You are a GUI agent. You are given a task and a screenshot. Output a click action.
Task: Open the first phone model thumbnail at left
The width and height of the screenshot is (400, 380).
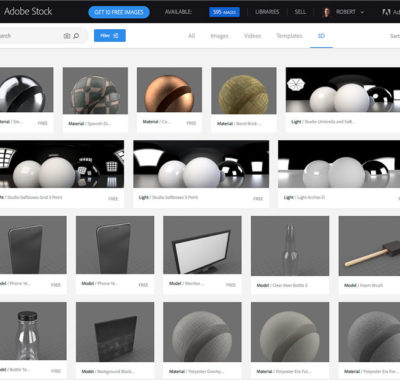33,245
